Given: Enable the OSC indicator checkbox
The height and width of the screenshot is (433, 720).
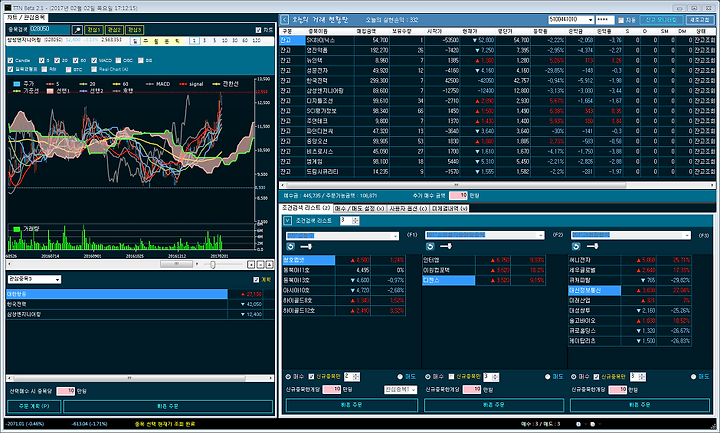Looking at the screenshot, I should click(118, 60).
